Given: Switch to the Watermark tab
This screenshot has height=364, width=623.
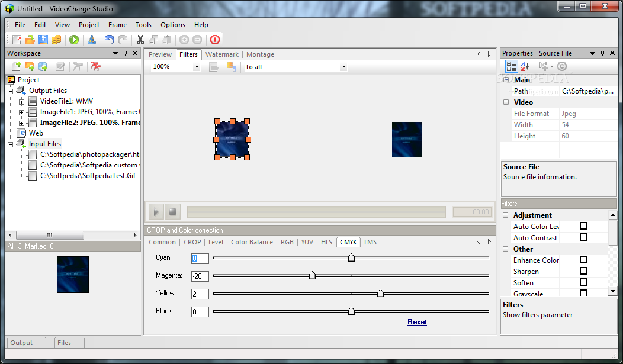Looking at the screenshot, I should point(221,54).
